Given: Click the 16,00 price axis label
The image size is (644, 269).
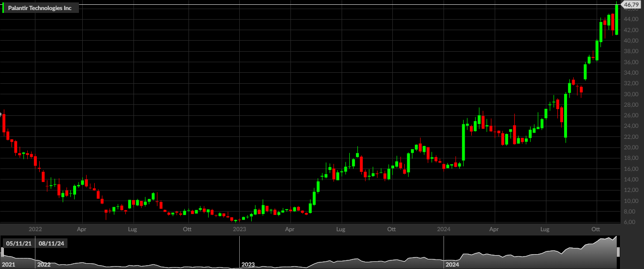Looking at the screenshot, I should pyautogui.click(x=631, y=169).
